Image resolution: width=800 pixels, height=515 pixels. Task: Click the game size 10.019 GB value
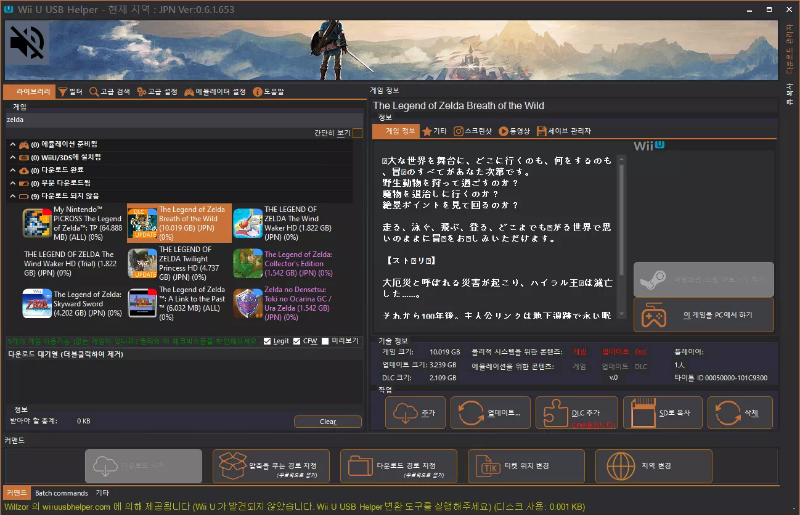pos(444,352)
